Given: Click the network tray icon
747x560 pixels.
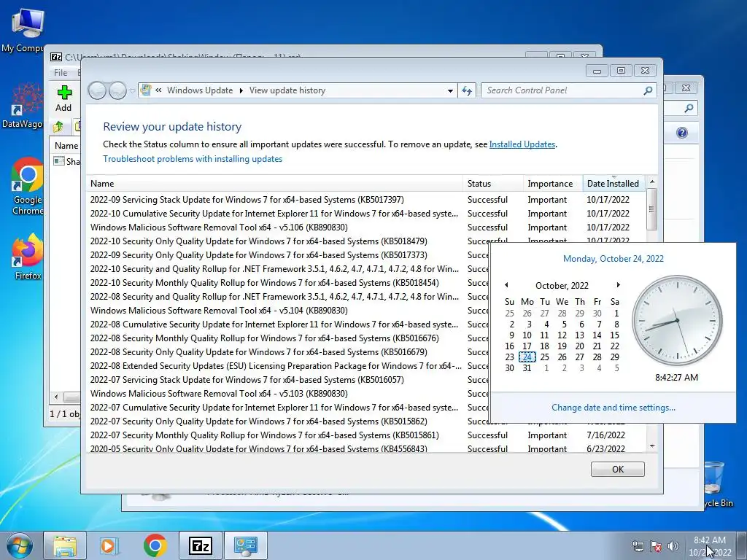Looking at the screenshot, I should (x=638, y=546).
